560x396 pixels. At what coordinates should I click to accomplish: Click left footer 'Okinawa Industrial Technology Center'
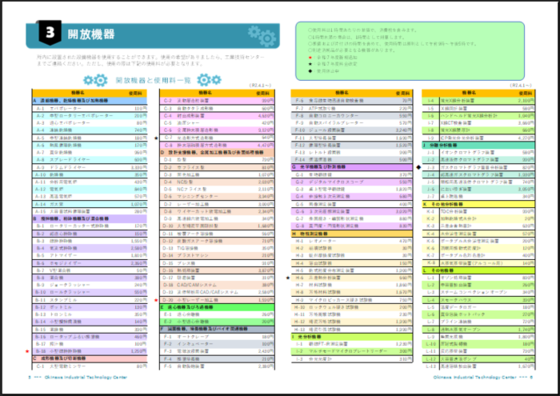click(x=86, y=377)
